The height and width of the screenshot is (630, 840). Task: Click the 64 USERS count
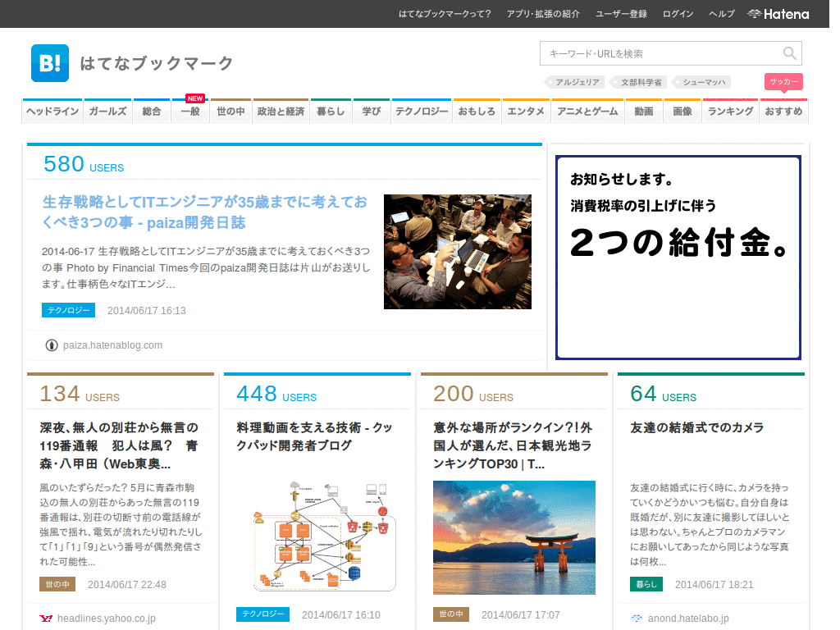tap(663, 394)
